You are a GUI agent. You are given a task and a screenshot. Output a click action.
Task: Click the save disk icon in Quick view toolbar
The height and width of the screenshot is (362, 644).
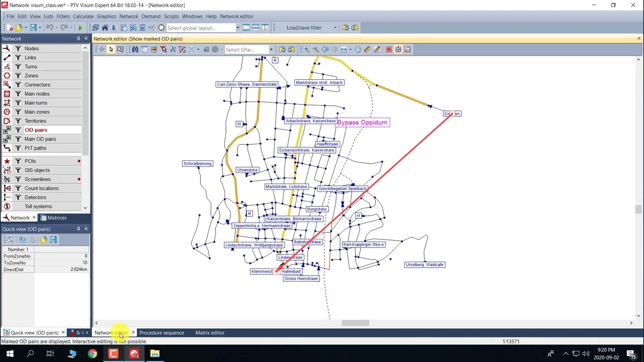[53, 240]
